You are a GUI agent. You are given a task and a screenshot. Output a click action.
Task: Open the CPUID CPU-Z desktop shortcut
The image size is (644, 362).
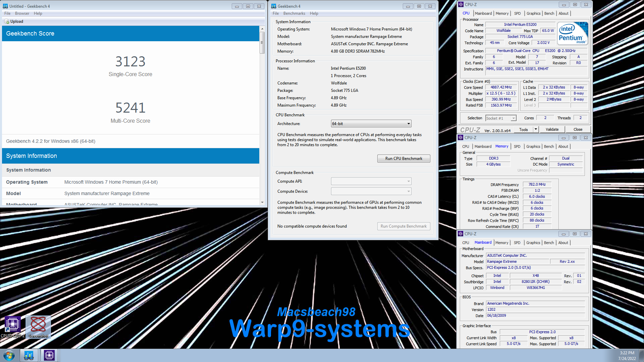pyautogui.click(x=12, y=327)
